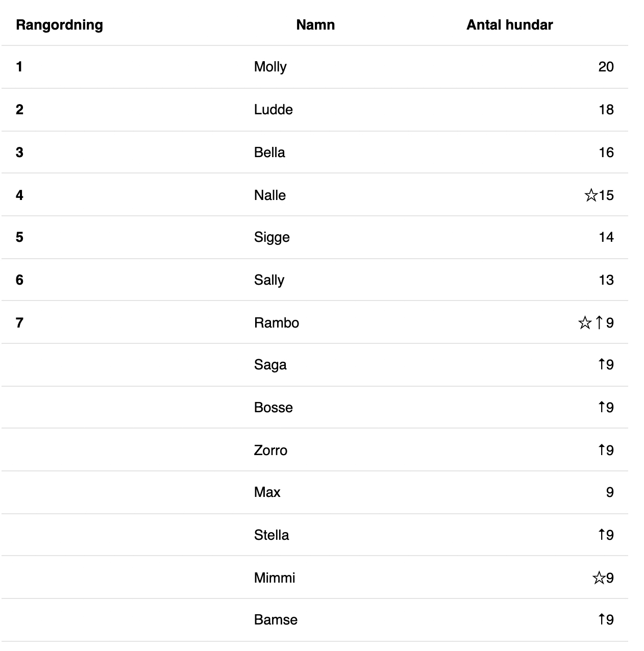Click the up arrow in Stella's row

(602, 535)
